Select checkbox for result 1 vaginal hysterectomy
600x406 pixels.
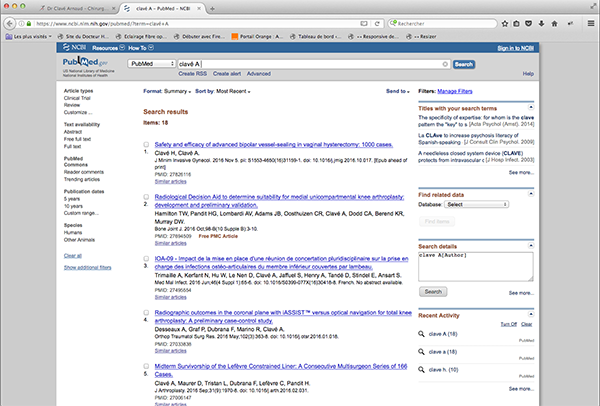(x=146, y=145)
